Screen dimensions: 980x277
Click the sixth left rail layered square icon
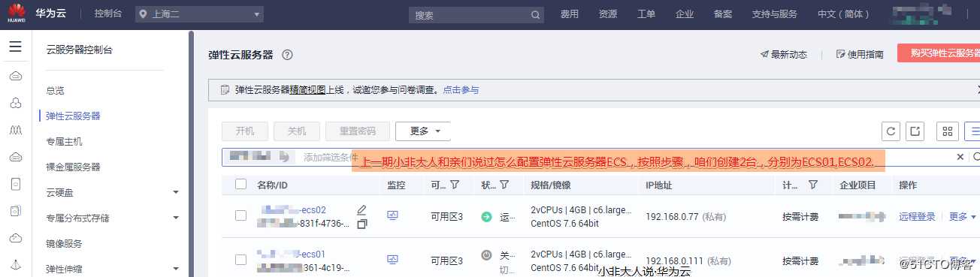click(15, 211)
